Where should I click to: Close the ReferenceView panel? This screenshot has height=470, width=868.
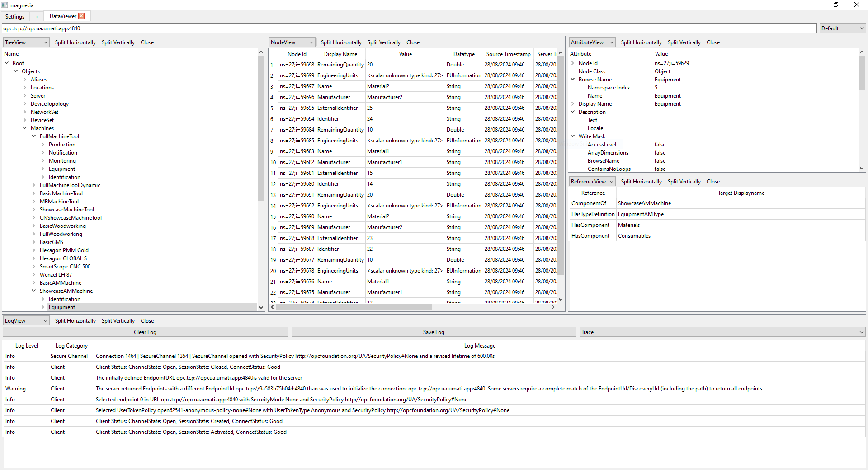tap(713, 182)
